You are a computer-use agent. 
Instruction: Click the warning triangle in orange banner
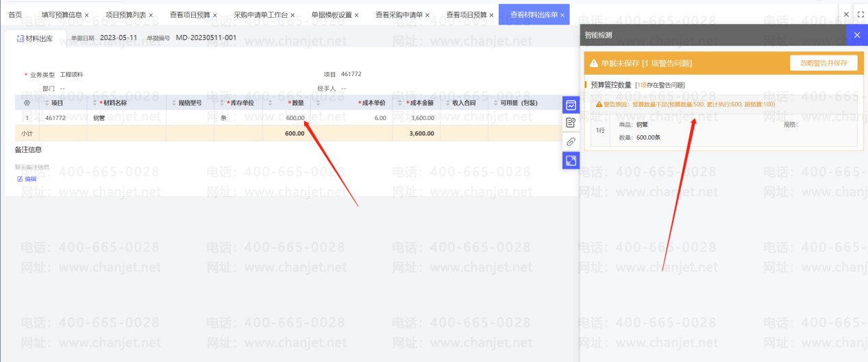pyautogui.click(x=594, y=63)
